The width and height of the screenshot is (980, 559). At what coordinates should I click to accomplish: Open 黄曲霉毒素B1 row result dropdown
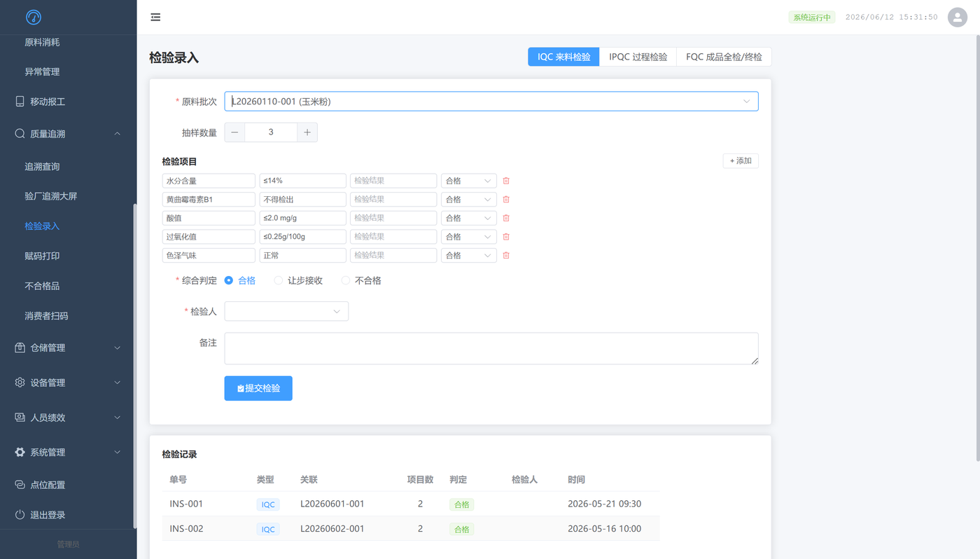coord(469,200)
